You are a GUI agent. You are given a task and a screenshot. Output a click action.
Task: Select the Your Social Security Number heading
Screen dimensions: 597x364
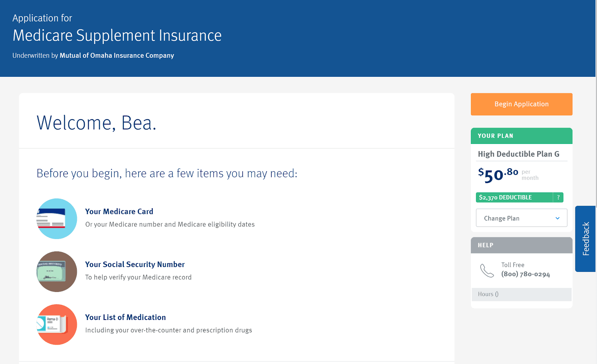coord(135,264)
